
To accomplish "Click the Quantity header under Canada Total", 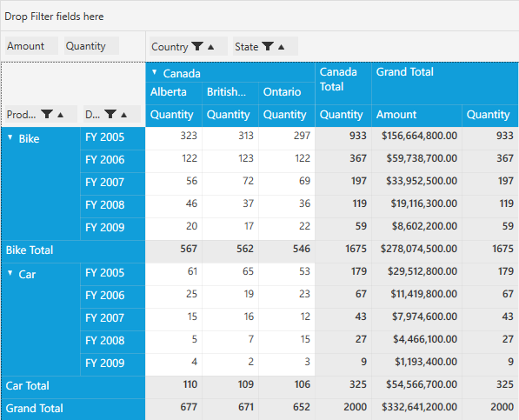I will pos(343,115).
